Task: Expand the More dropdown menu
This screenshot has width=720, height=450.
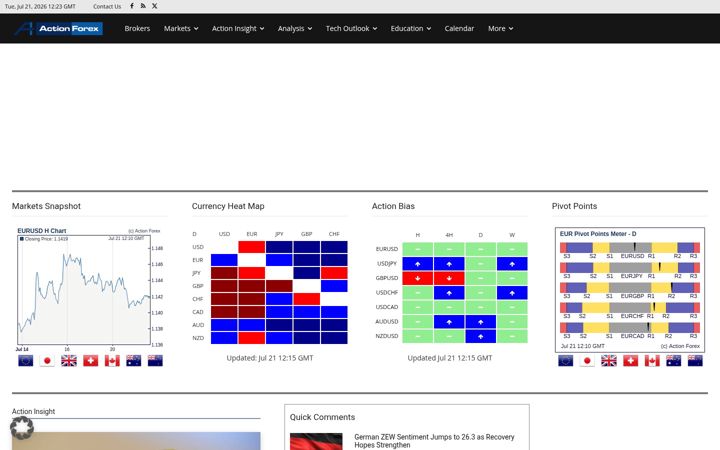Action: coord(501,28)
